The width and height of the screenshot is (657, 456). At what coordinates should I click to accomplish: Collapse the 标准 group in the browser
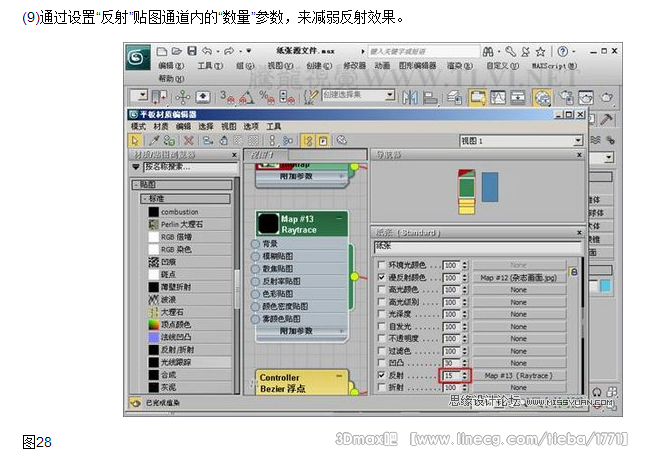tap(145, 198)
